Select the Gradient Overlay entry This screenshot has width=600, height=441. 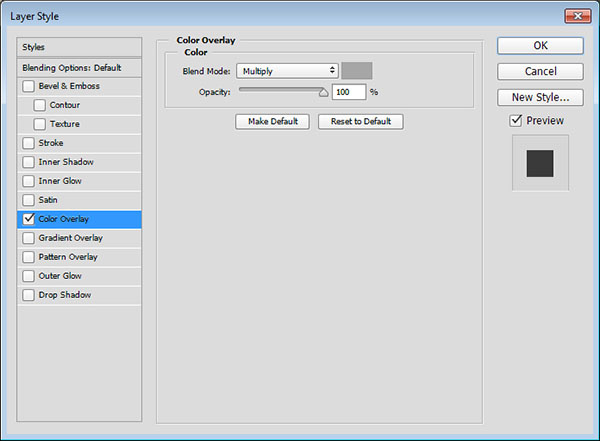(x=79, y=238)
